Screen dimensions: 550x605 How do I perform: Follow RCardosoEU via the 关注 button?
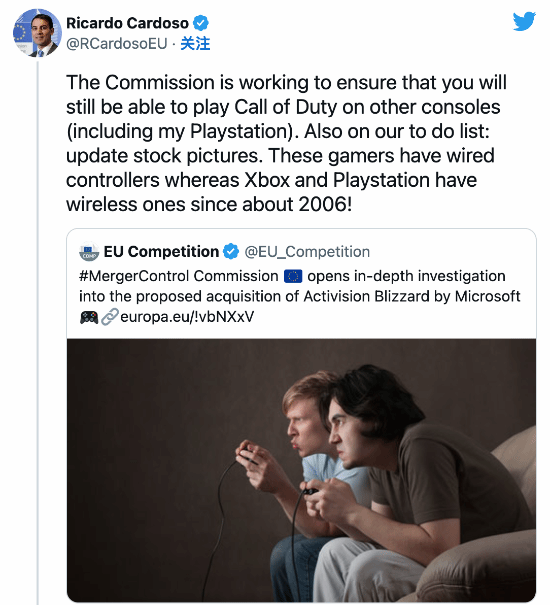(x=195, y=44)
